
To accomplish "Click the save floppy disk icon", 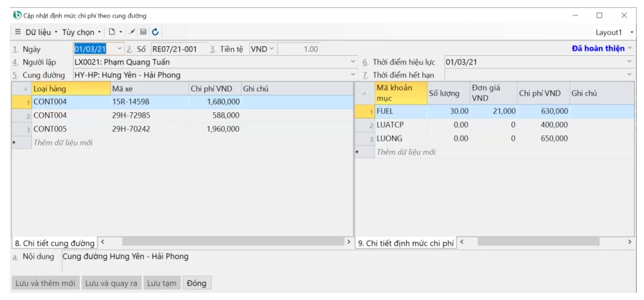I will [143, 32].
